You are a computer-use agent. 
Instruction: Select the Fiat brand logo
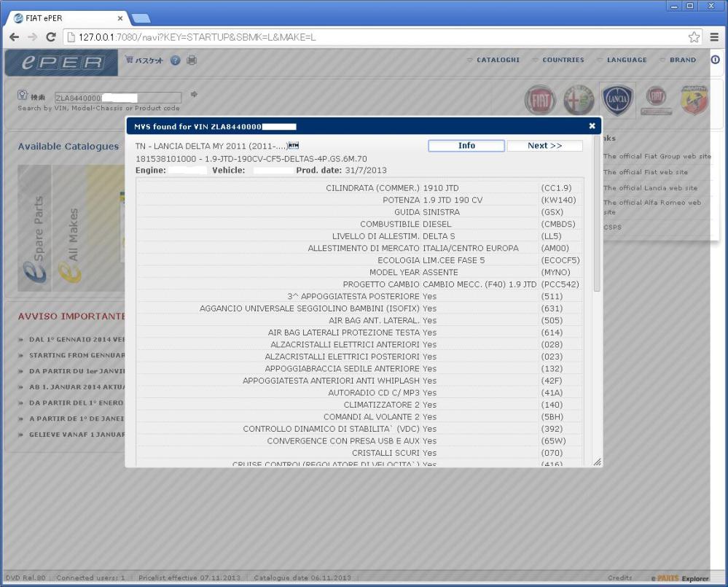click(x=540, y=99)
